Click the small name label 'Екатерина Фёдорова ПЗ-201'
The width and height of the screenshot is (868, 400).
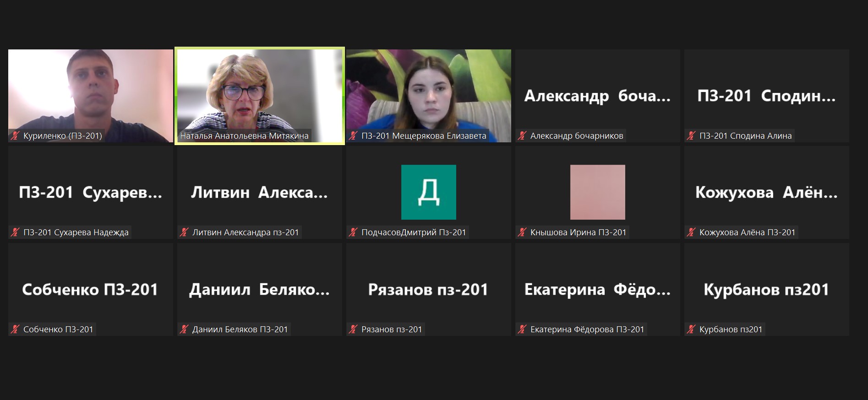coord(587,329)
